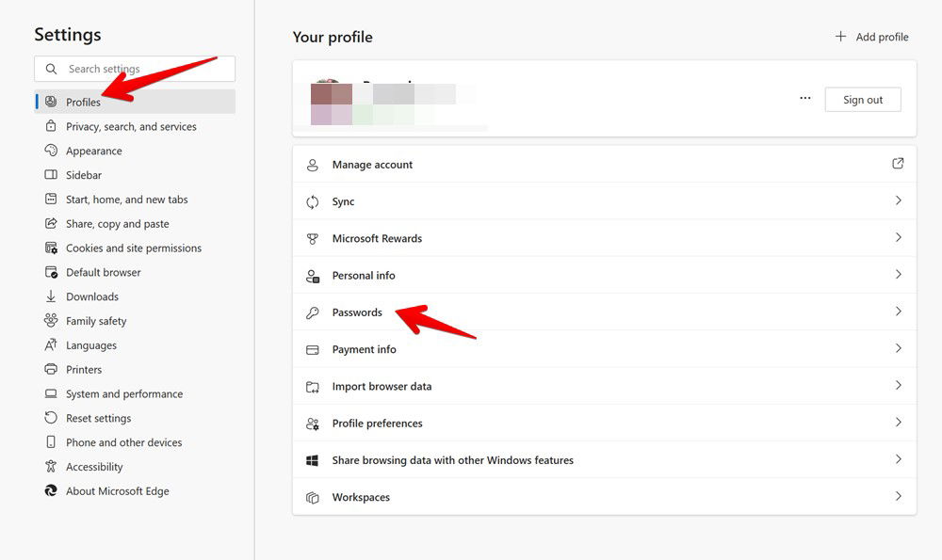
Task: Click the Sign out button
Action: point(862,99)
